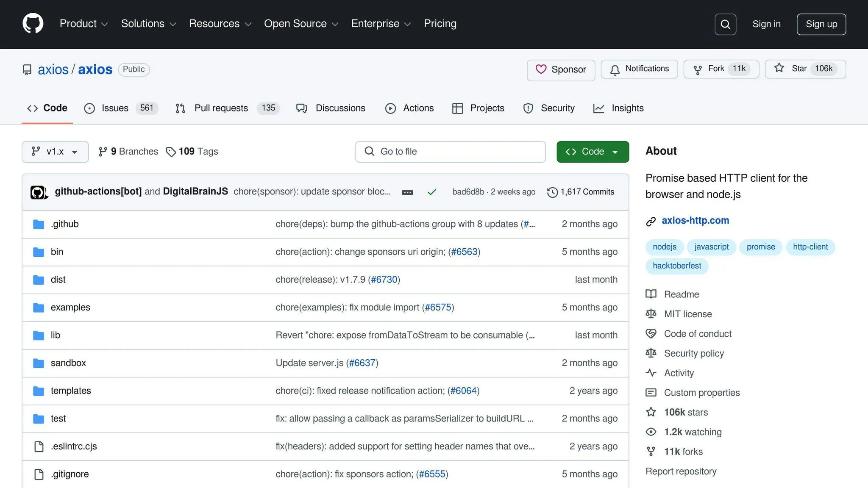Viewport: 868px width, 488px height.
Task: Click the bin folder icon
Action: 39,252
